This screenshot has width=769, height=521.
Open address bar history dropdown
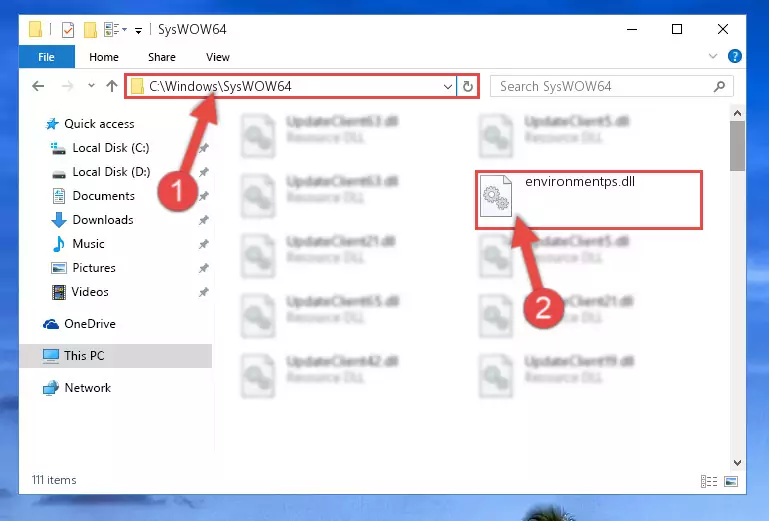447,87
